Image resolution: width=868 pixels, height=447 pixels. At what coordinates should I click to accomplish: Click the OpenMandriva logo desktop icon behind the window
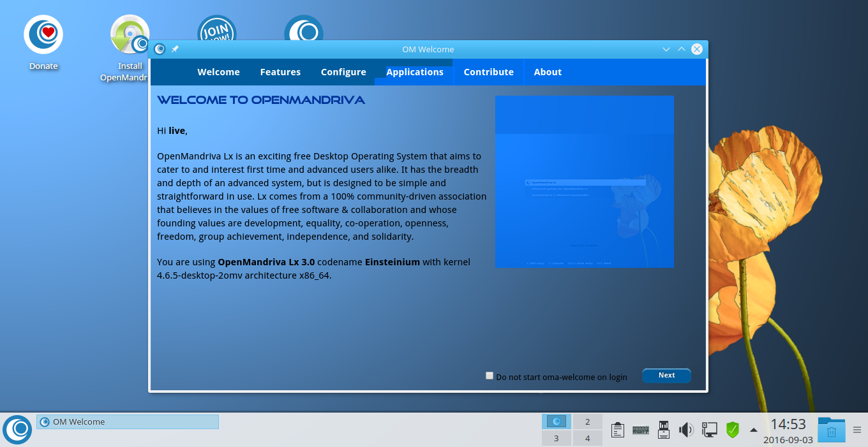tap(304, 28)
